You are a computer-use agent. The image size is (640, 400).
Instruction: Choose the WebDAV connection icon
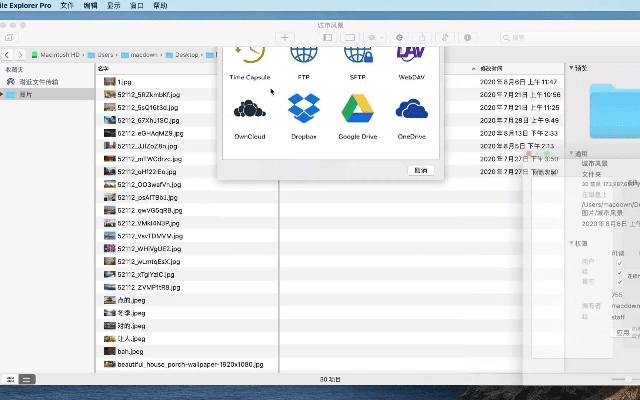click(411, 55)
